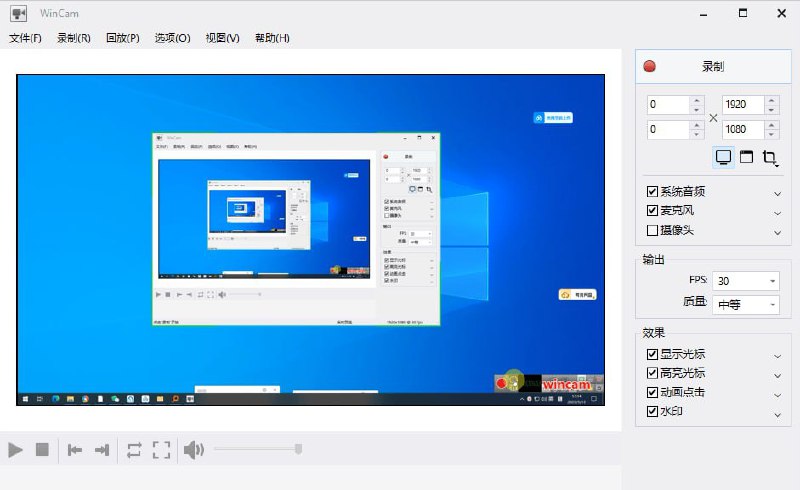The image size is (800, 490).
Task: Choose the crop region capture tool
Action: (770, 157)
